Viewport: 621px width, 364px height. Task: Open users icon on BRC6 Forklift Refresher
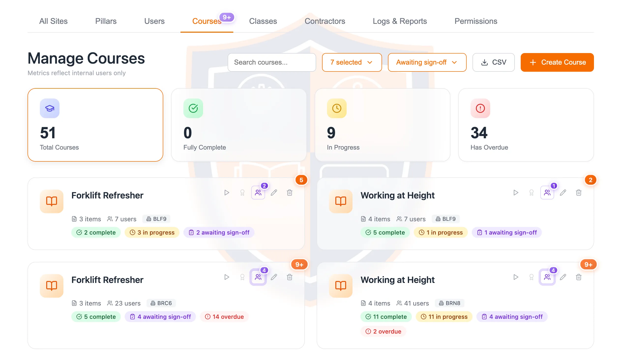[x=258, y=277]
